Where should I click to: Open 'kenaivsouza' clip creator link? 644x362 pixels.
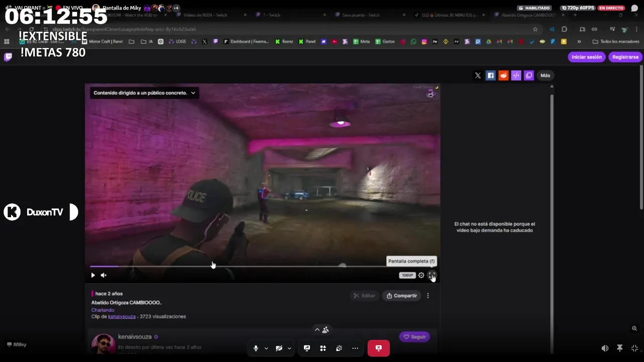pos(122,317)
